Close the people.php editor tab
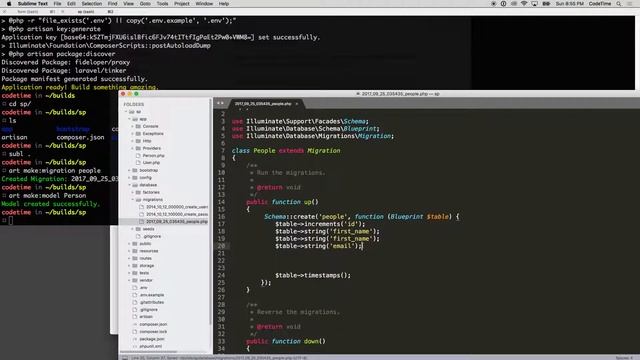 coord(297,104)
